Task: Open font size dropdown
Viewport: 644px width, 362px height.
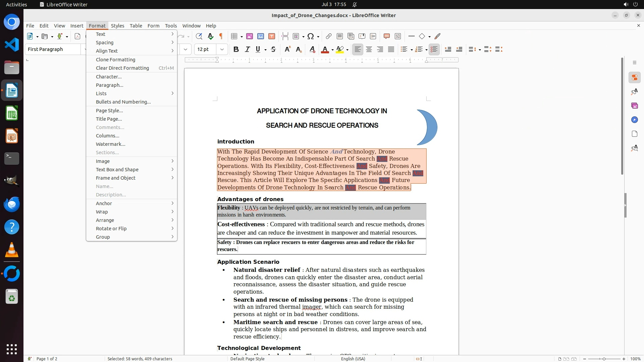Action: click(x=222, y=49)
